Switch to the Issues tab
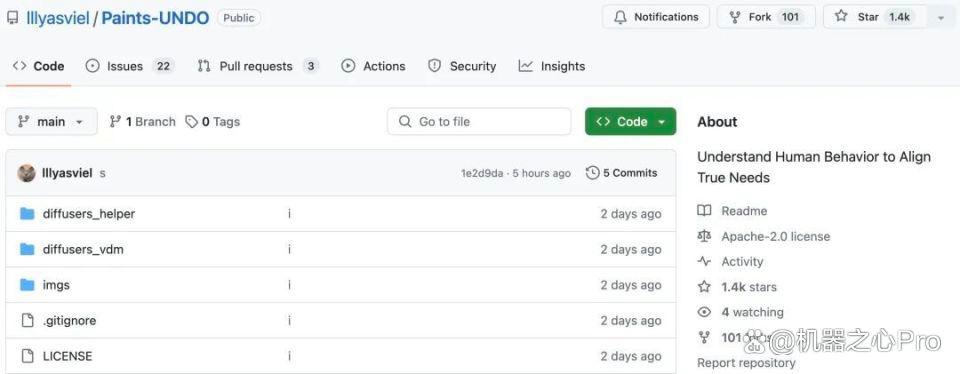The image size is (960, 374). [x=130, y=66]
